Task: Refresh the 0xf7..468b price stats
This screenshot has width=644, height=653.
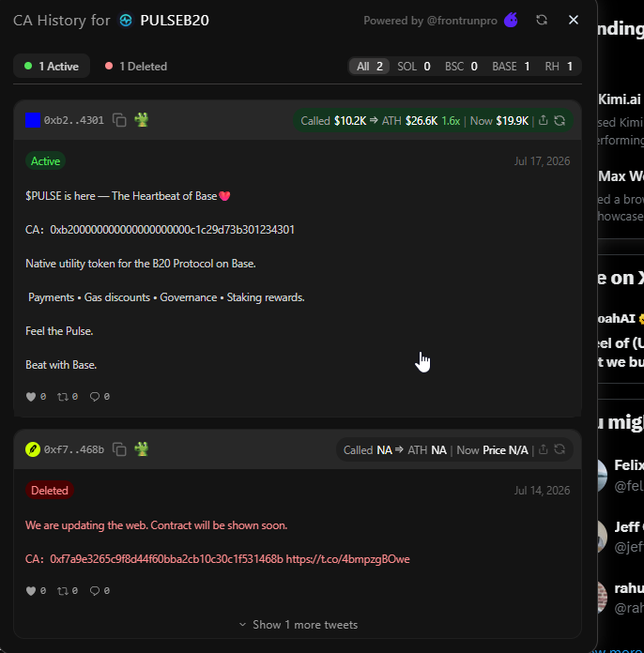Action: 560,449
